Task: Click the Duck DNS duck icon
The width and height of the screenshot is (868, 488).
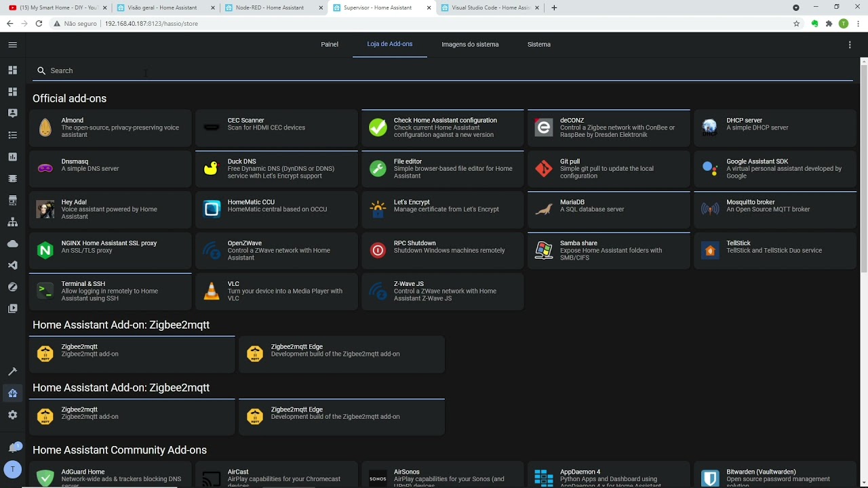Action: (x=212, y=169)
